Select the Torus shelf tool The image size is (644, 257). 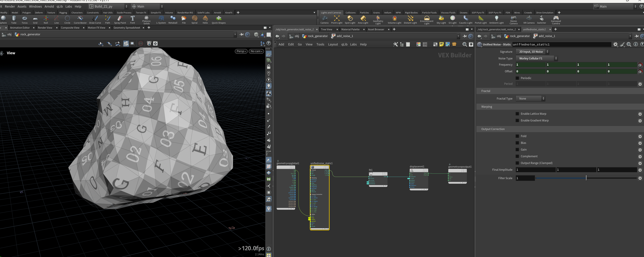pyautogui.click(x=24, y=19)
